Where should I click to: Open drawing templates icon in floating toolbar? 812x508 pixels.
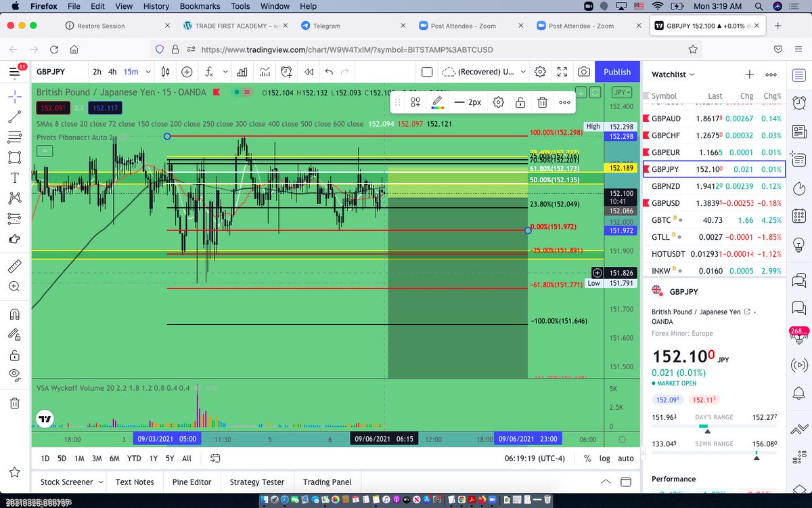pyautogui.click(x=415, y=102)
